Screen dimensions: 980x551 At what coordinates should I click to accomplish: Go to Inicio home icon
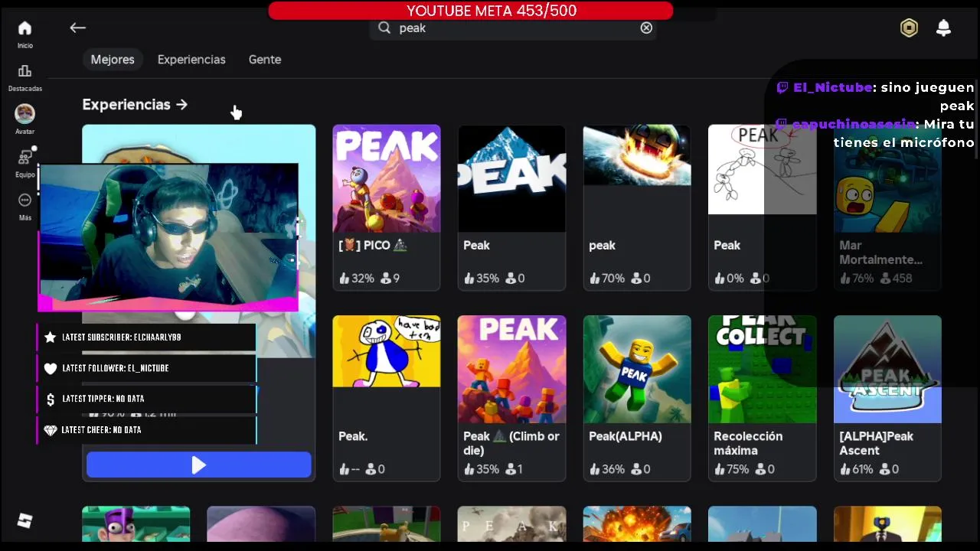24,28
